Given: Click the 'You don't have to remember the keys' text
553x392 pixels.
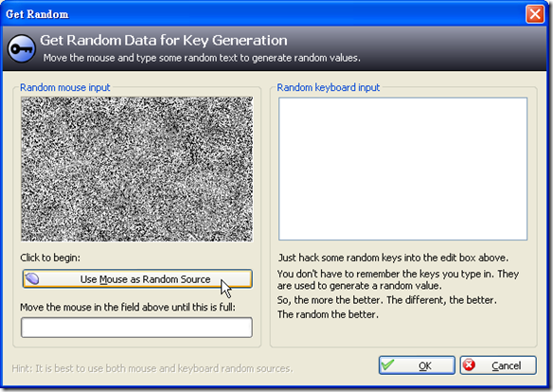Looking at the screenshot, I should (x=398, y=279).
